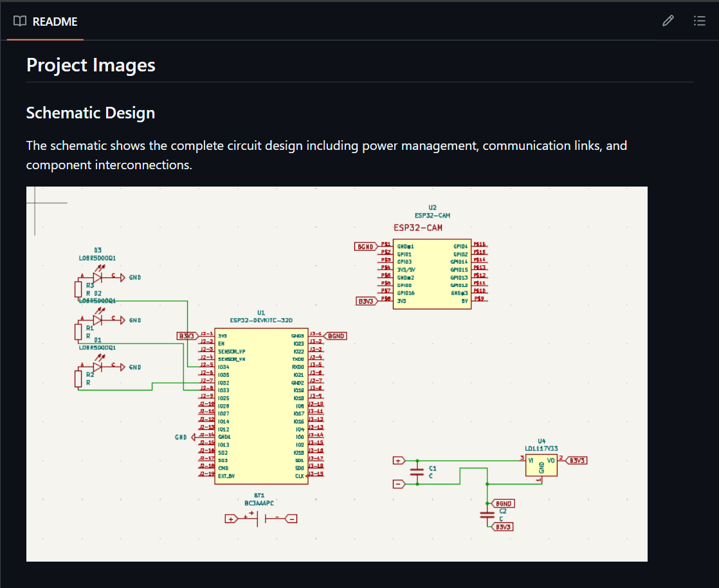Select the README tab
The width and height of the screenshot is (719, 588).
[x=46, y=21]
